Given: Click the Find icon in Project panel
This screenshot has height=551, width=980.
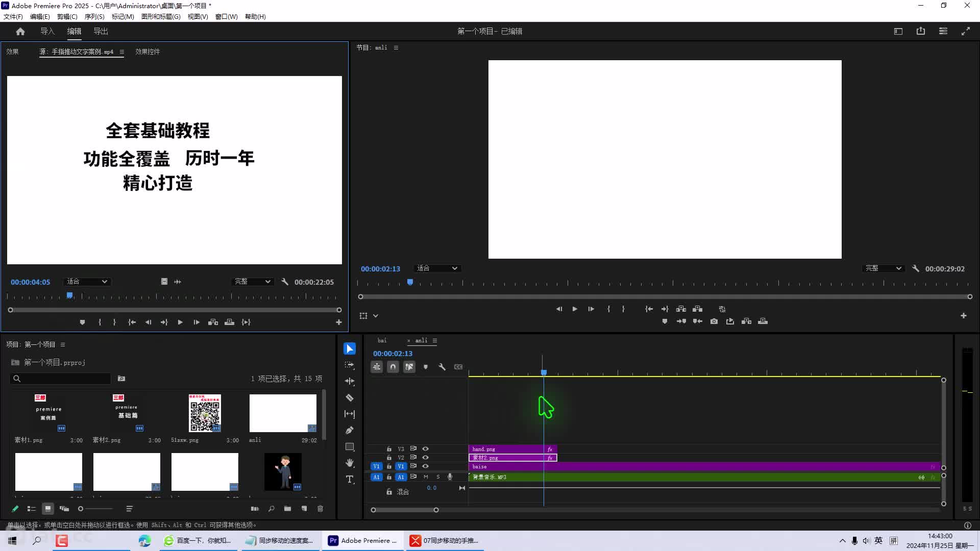Looking at the screenshot, I should point(272,509).
